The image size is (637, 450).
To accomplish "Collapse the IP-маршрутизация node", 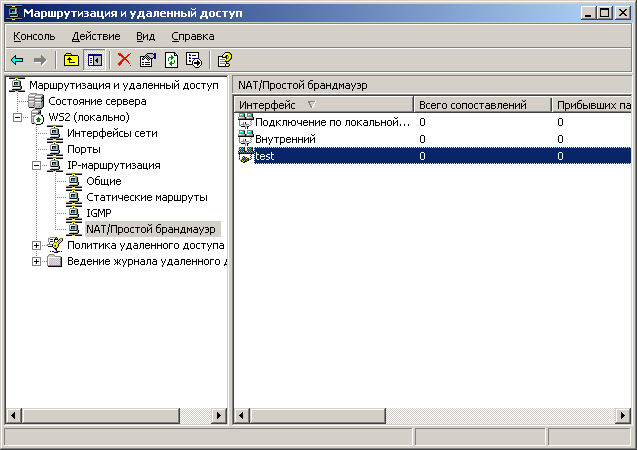I will (36, 165).
